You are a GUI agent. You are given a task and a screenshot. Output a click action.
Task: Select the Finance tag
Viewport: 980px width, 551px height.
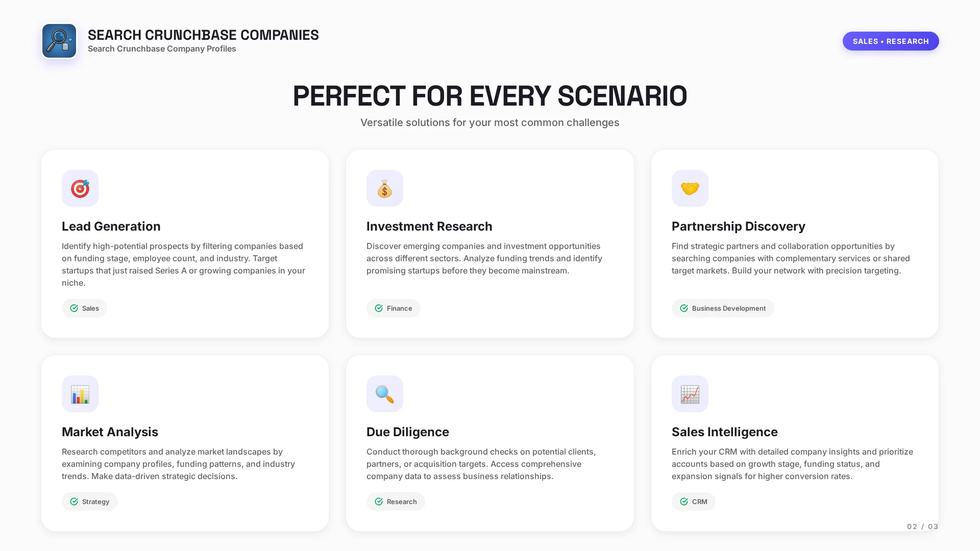click(394, 308)
